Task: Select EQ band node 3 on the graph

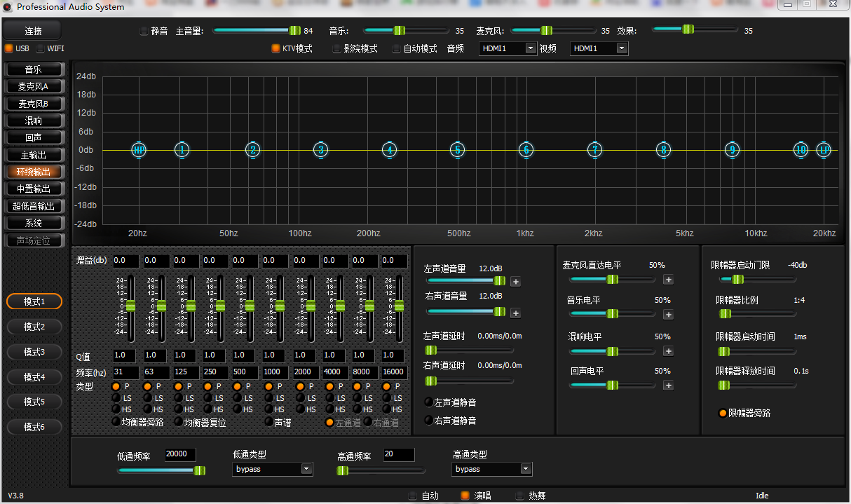Action: (x=321, y=150)
